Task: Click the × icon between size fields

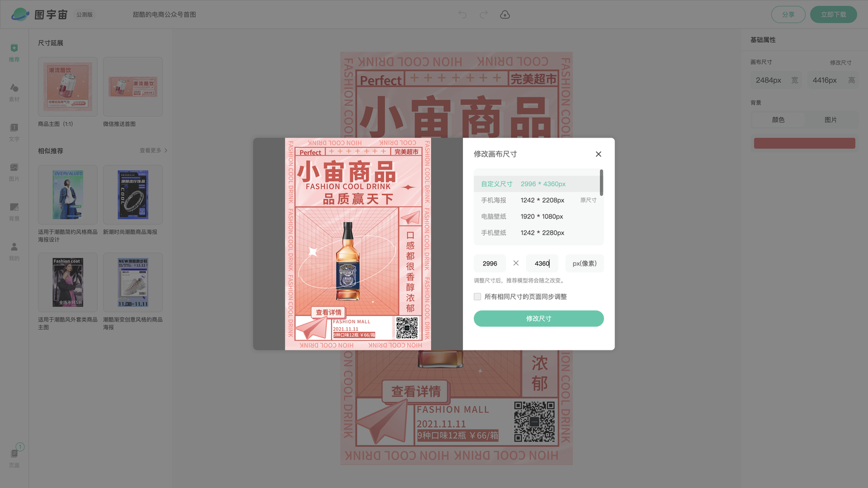Action: pyautogui.click(x=516, y=263)
